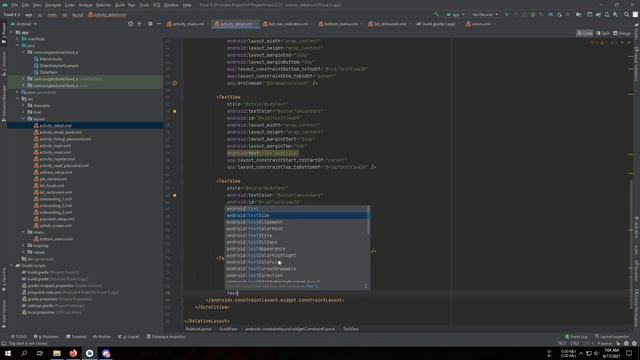Collapse the java folder in the tree
Viewport: 640px width, 360px height.
[18, 46]
